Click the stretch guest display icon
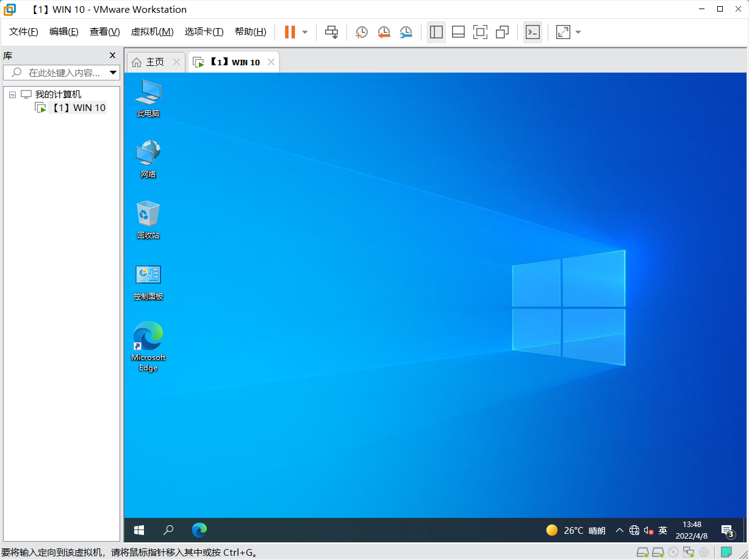Image resolution: width=749 pixels, height=560 pixels. (563, 32)
